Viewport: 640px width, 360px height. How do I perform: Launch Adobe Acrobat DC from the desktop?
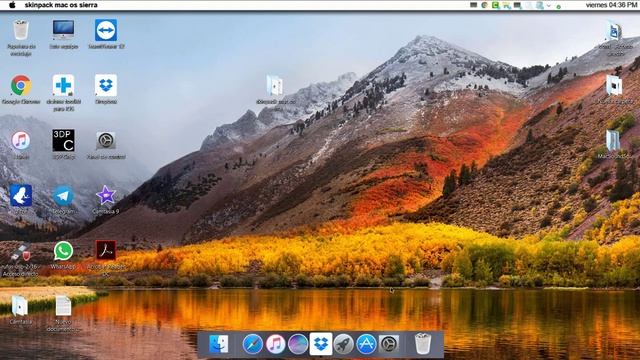(x=106, y=250)
